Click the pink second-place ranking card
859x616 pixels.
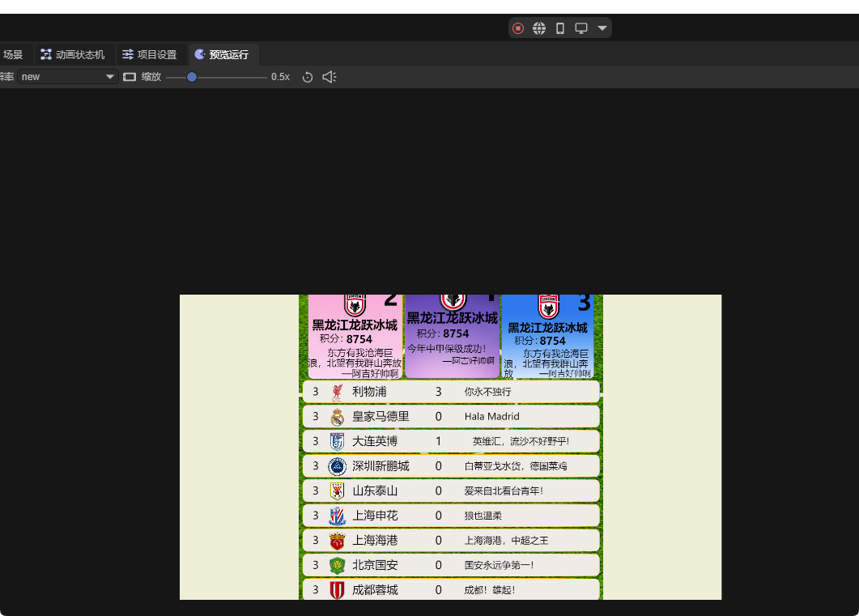pyautogui.click(x=355, y=336)
